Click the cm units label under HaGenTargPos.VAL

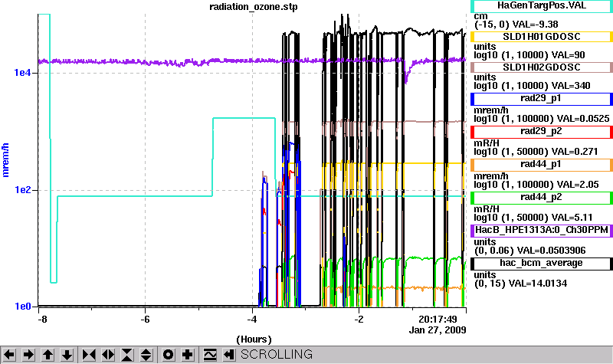point(480,16)
